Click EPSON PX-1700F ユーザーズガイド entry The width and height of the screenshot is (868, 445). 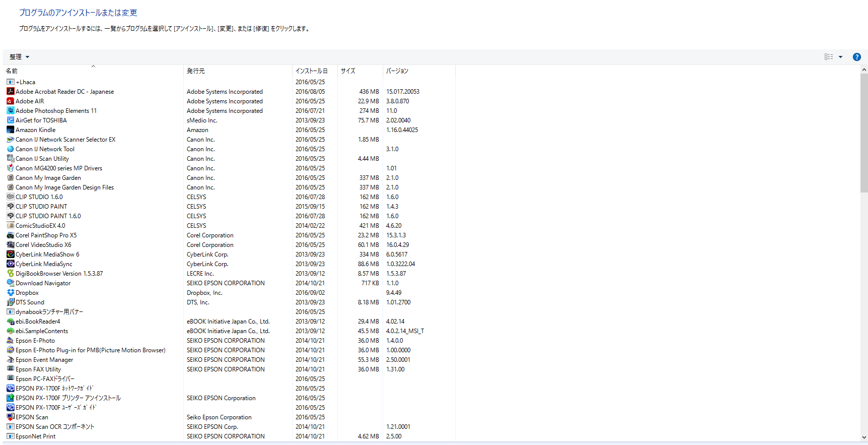[x=56, y=408]
